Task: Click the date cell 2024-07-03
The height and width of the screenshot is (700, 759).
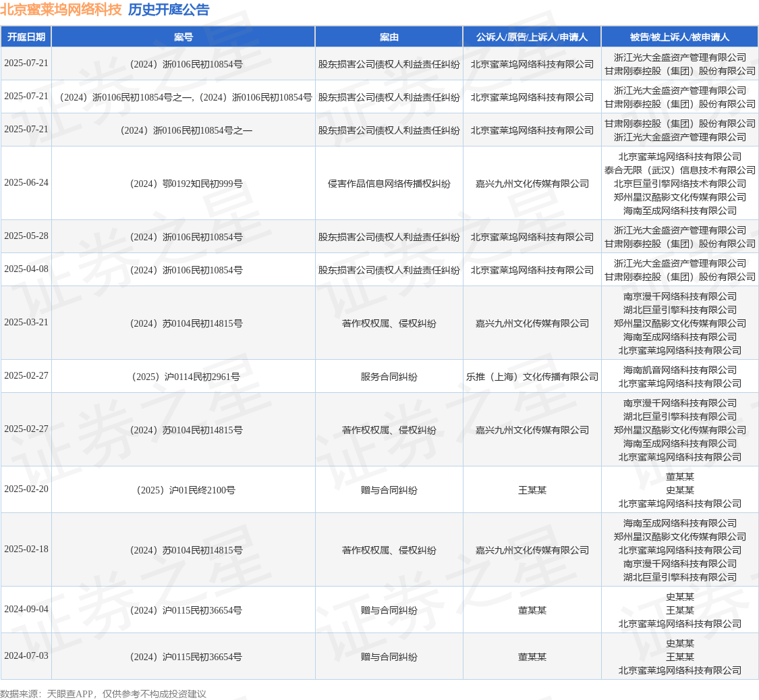Action: (x=26, y=655)
